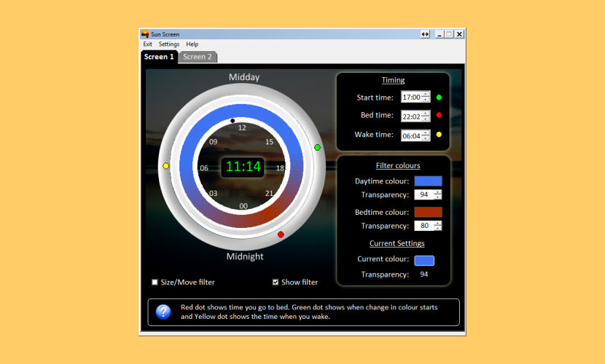Click the yellow wake marker on the dial
Viewport: 605px width, 364px height.
point(166,166)
